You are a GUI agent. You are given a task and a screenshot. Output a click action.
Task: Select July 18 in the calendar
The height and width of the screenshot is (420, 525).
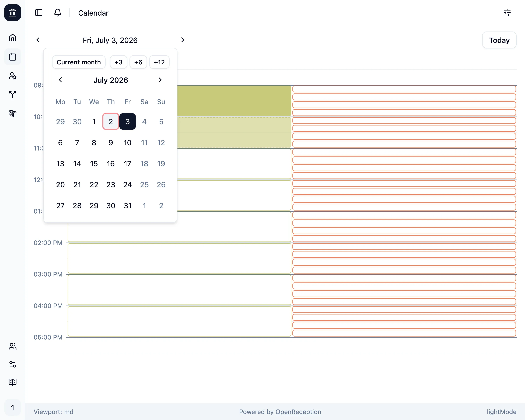[144, 164]
